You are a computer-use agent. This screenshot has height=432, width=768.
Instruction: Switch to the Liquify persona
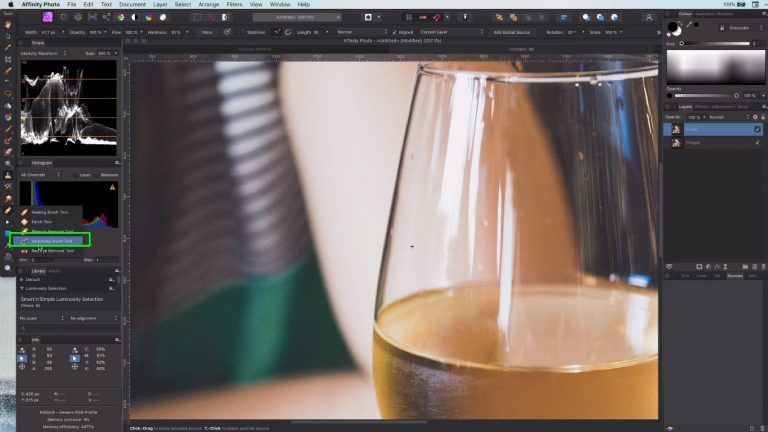64,17
